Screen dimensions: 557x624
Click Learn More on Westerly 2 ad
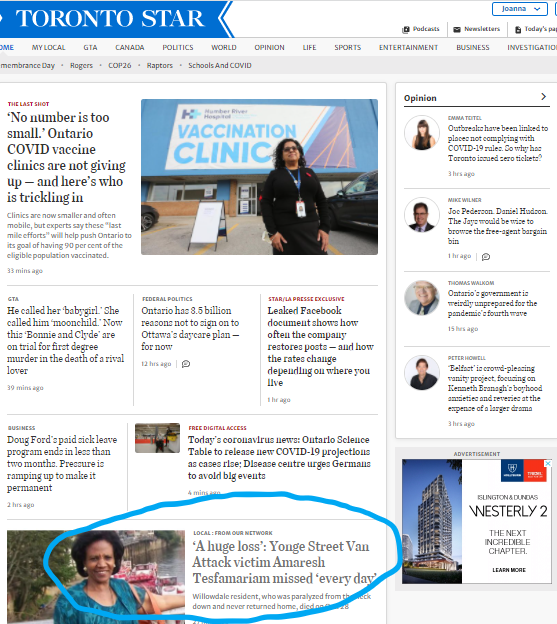509,570
